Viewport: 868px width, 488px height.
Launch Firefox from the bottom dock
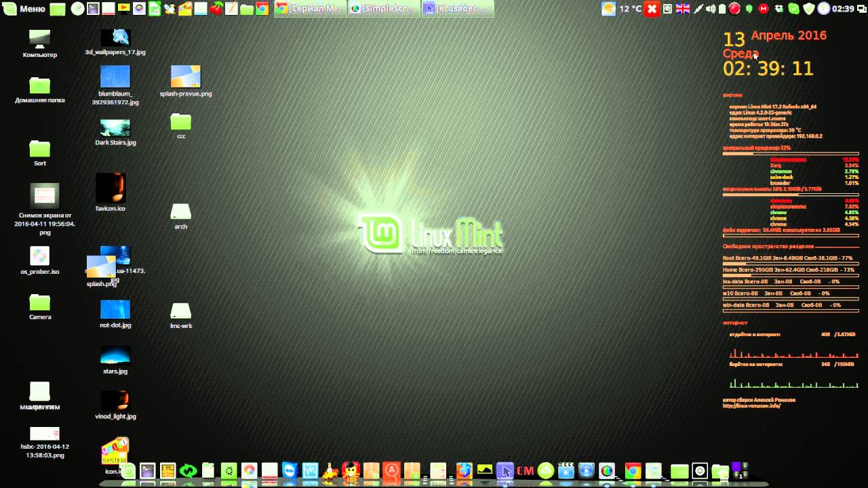click(x=464, y=470)
